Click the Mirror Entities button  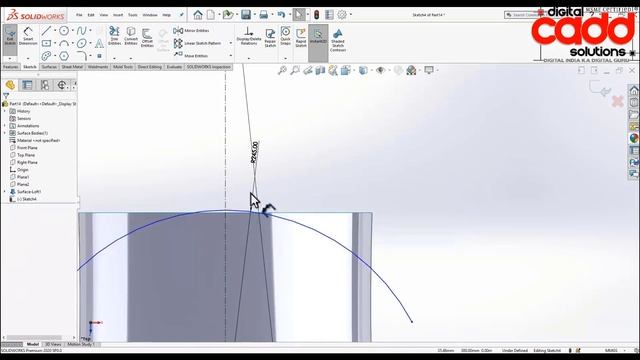[191, 31]
